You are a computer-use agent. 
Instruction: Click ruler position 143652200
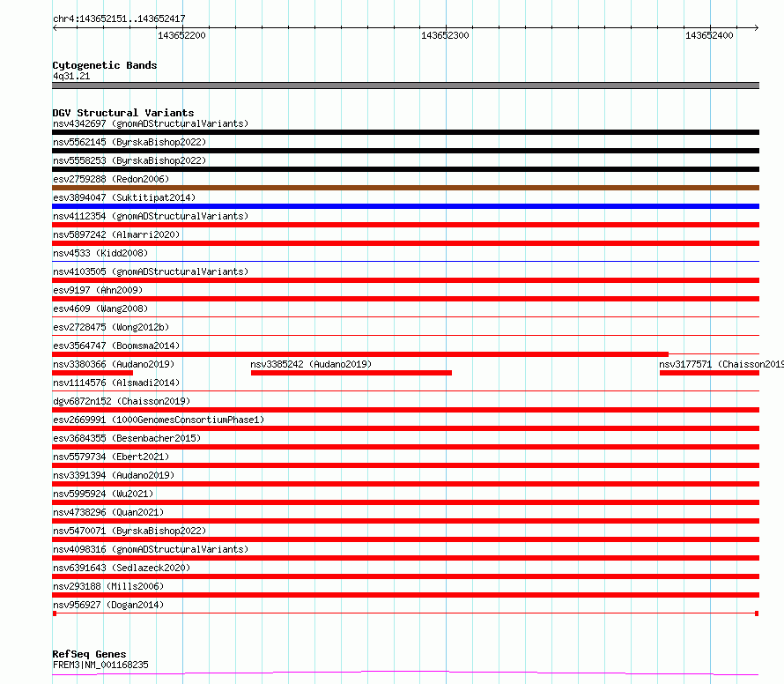(181, 35)
